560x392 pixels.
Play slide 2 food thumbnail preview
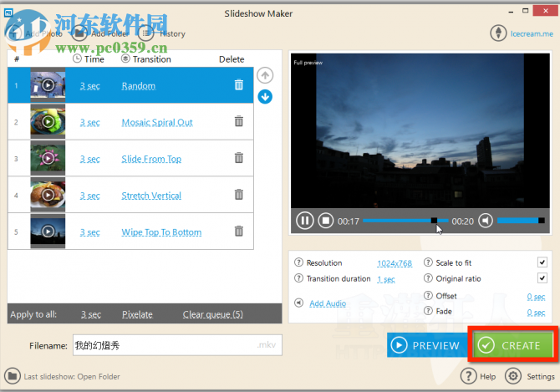tap(48, 122)
